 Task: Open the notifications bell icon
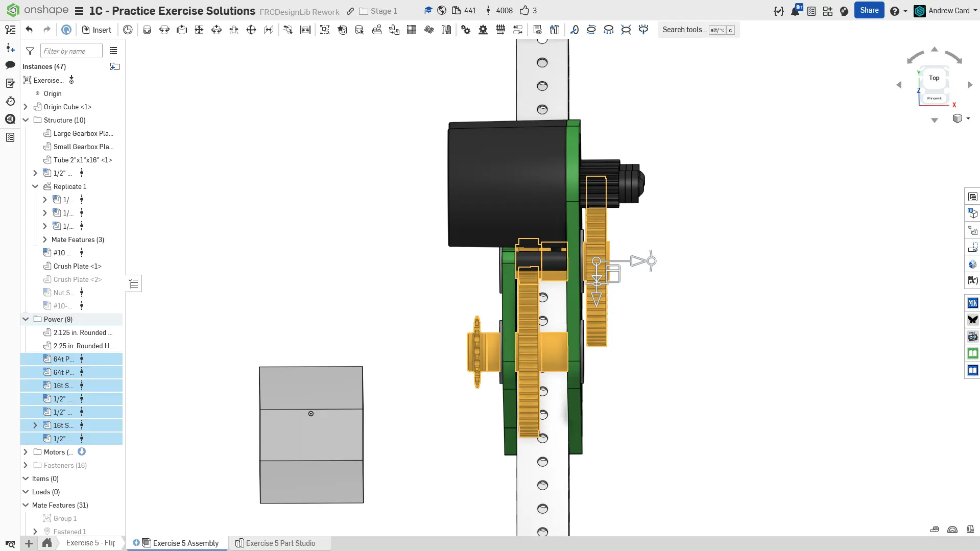[795, 11]
